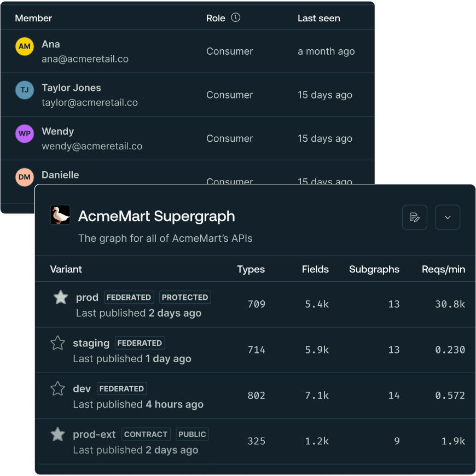Sort by the Last seen column
This screenshot has width=476, height=476.
pyautogui.click(x=318, y=18)
